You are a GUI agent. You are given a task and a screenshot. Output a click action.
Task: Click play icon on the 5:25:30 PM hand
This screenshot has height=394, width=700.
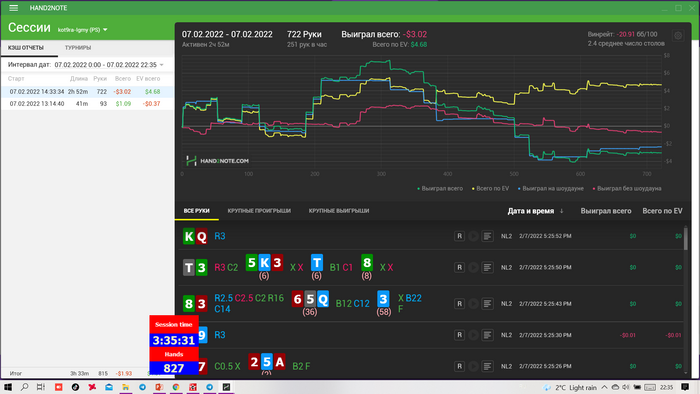(x=473, y=335)
